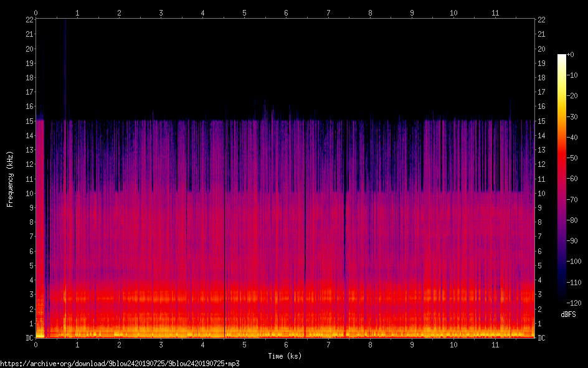
Task: Click the '-30' value on color scale
Action: [x=572, y=117]
